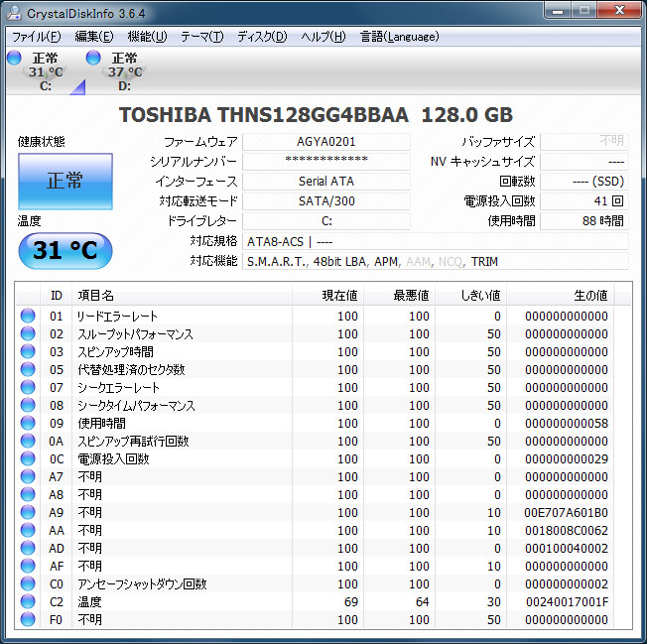Open the ファイル(F) menu
This screenshot has height=644, width=647.
36,37
